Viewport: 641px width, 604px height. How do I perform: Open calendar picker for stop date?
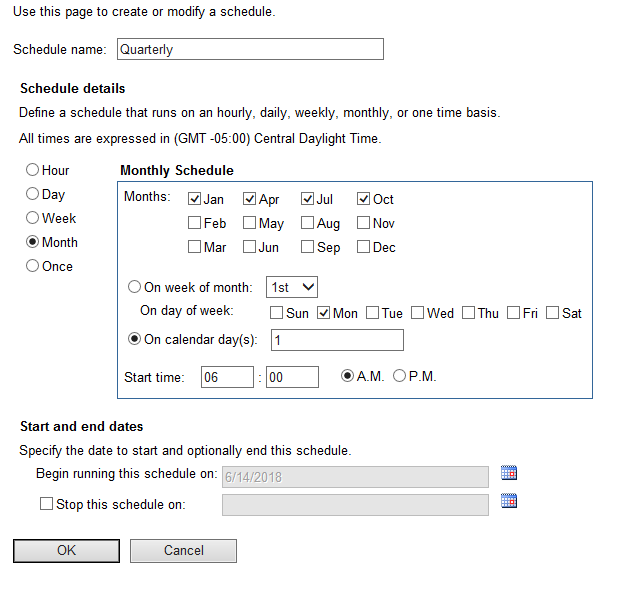point(509,502)
